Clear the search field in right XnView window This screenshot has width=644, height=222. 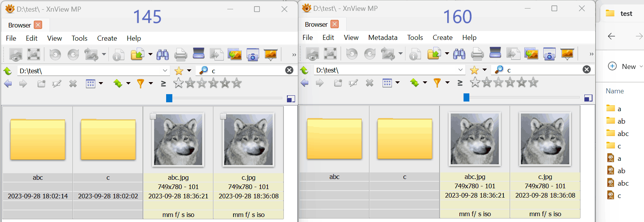pyautogui.click(x=587, y=69)
